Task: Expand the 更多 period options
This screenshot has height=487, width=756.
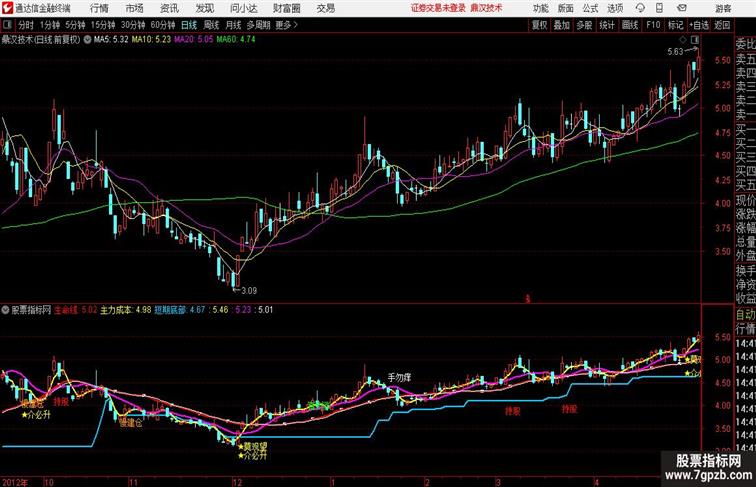Action: pos(286,25)
